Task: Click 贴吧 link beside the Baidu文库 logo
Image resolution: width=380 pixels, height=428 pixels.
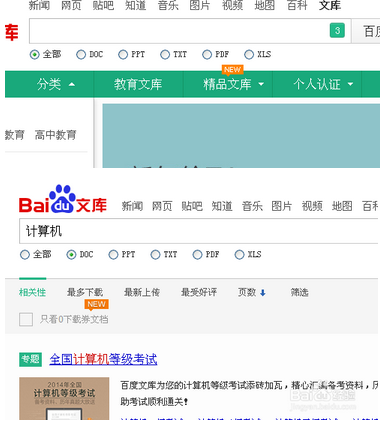Action: point(192,206)
